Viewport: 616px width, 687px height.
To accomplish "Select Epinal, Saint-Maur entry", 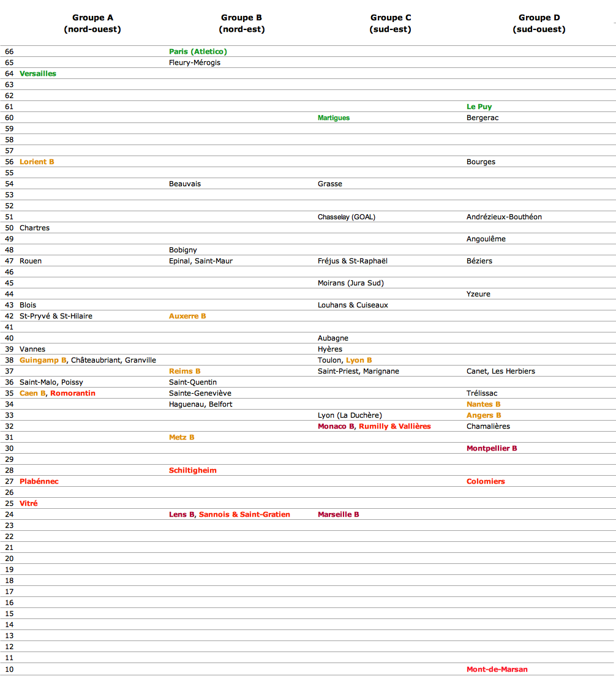I will click(201, 261).
